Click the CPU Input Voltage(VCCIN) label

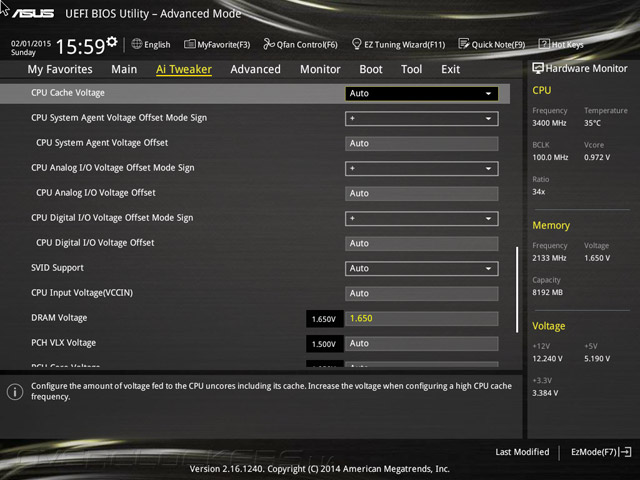[x=82, y=293]
